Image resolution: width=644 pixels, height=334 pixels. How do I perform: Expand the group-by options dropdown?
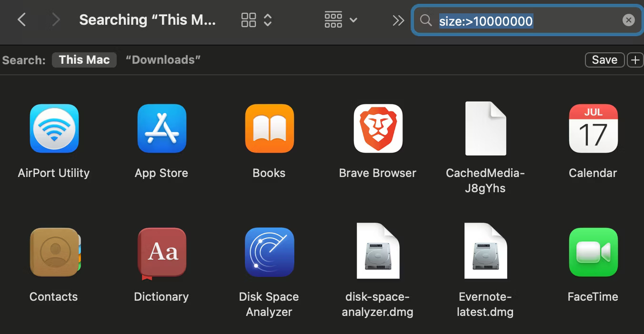point(340,20)
